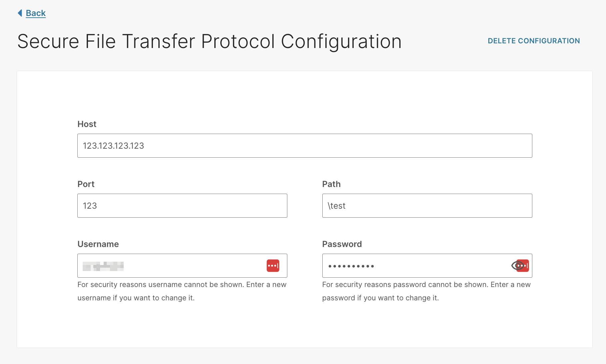Select the Path input field

tap(427, 206)
